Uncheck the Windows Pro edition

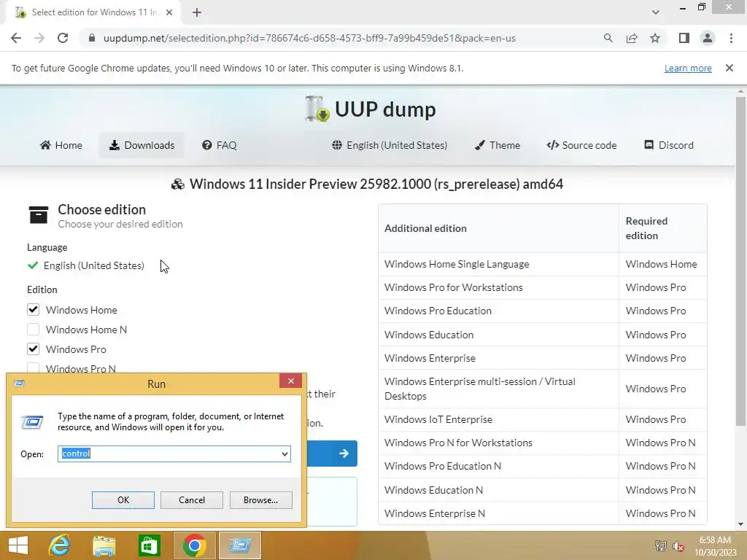(x=33, y=349)
